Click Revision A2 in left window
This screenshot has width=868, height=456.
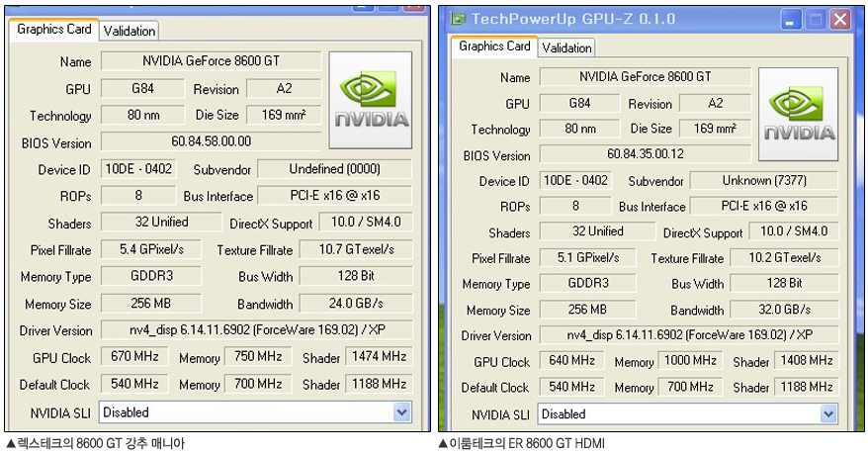[x=284, y=88]
